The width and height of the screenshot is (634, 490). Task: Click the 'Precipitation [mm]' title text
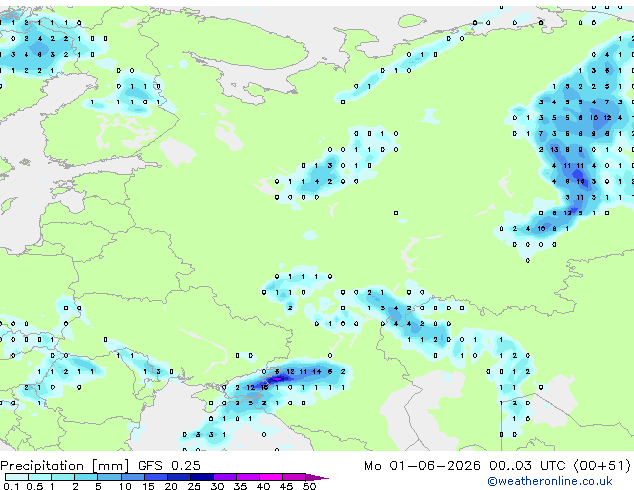point(64,466)
